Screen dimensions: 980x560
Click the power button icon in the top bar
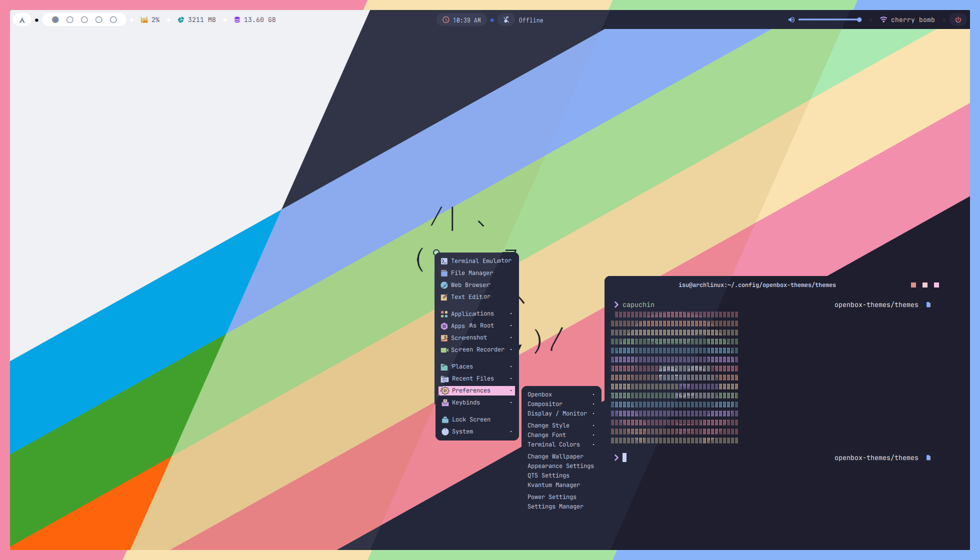pos(958,20)
